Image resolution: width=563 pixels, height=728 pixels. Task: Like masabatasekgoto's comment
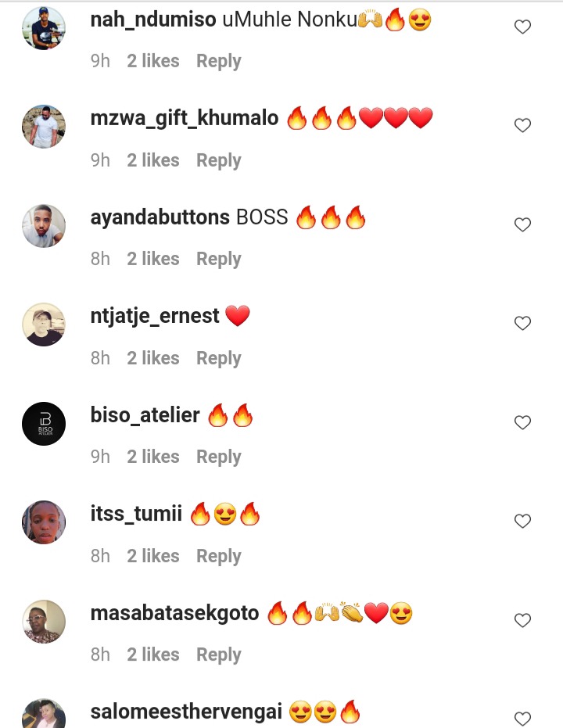[522, 620]
